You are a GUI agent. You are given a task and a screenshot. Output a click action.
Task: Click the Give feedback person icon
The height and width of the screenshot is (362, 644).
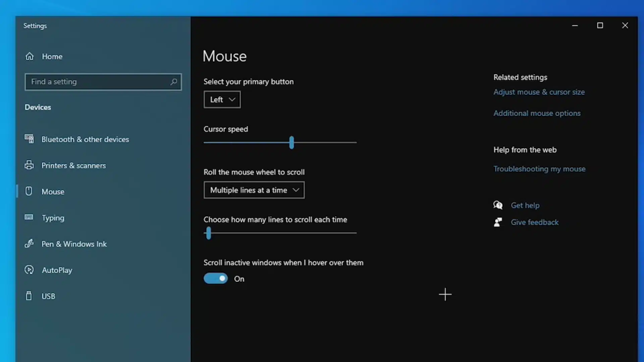coord(498,222)
